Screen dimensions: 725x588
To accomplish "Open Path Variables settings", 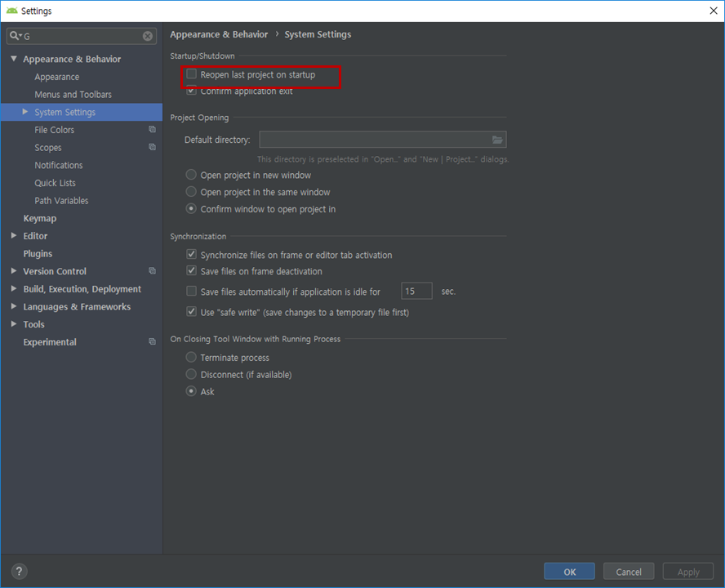I will click(61, 200).
